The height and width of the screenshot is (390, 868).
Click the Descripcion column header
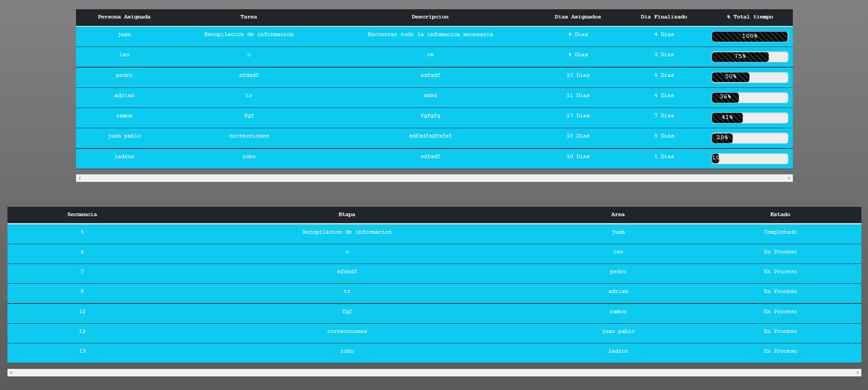(x=430, y=17)
